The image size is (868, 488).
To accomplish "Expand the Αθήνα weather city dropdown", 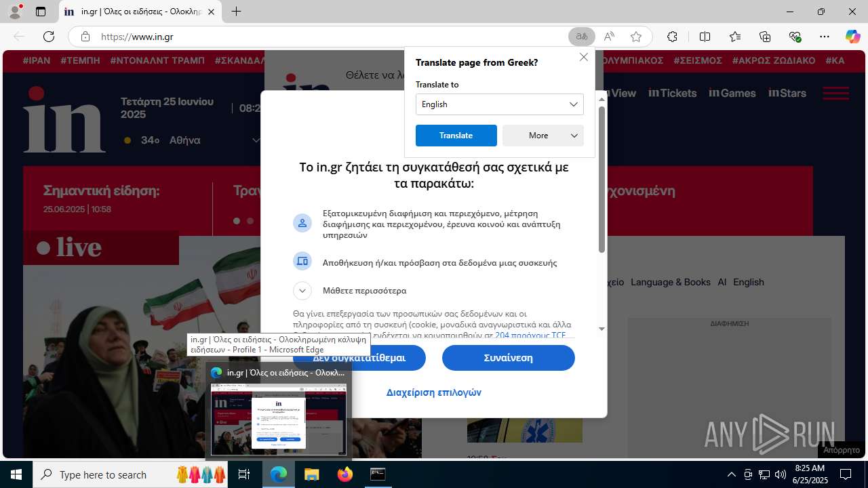I will click(x=256, y=140).
